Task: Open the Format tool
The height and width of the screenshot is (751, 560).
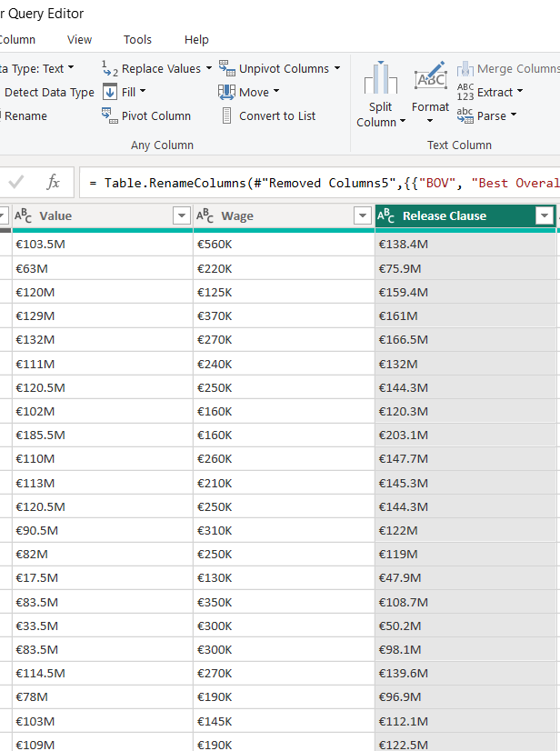Action: (x=430, y=91)
